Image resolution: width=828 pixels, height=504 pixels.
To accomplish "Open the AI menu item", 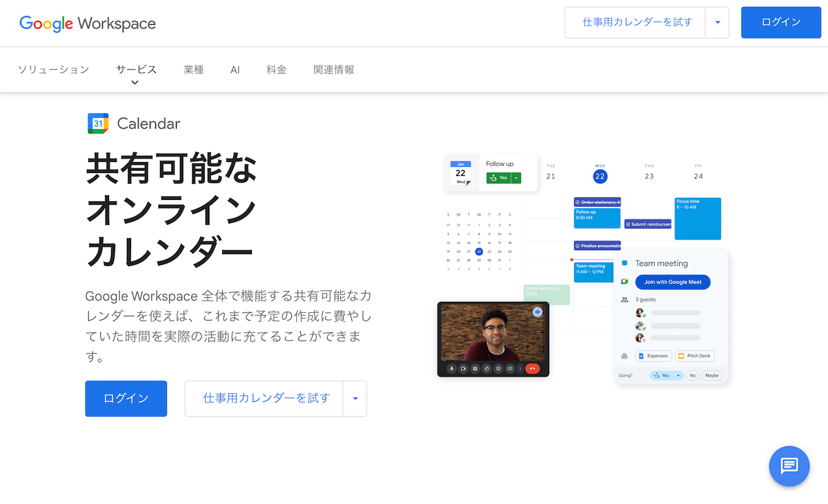I will (x=235, y=70).
